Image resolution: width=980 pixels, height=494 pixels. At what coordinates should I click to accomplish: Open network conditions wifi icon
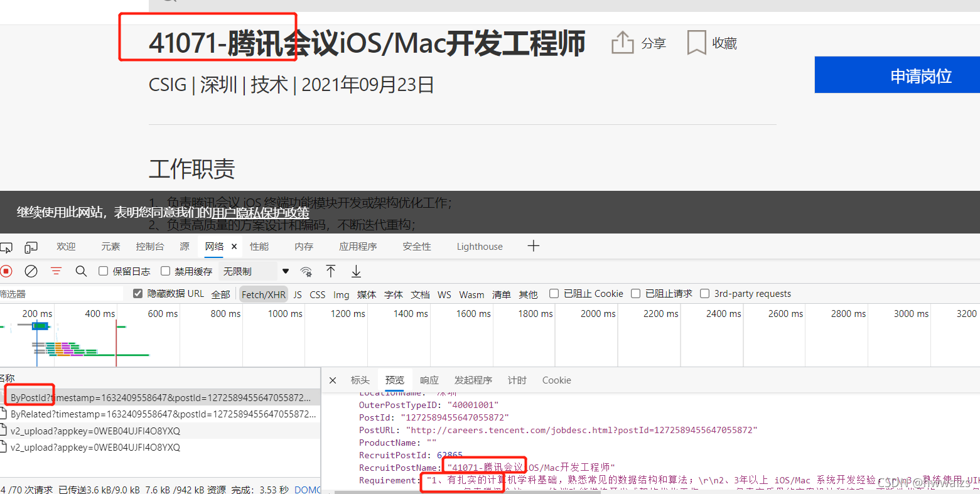point(306,271)
